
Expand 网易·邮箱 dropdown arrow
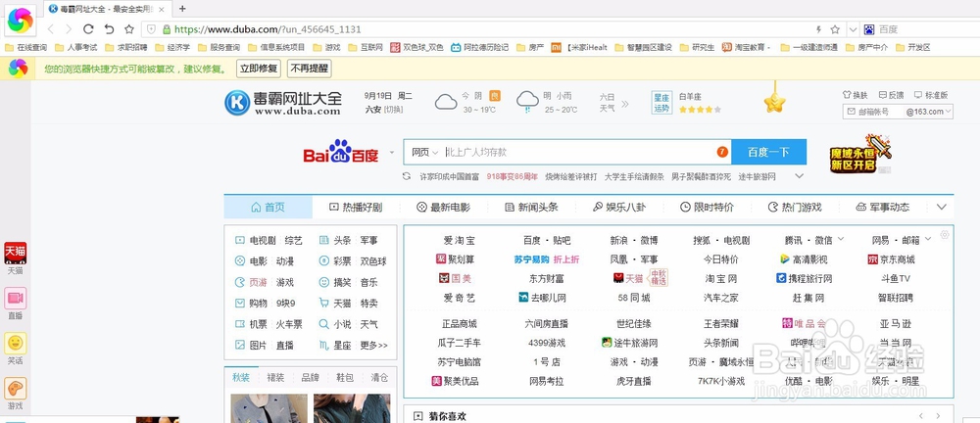click(x=928, y=239)
